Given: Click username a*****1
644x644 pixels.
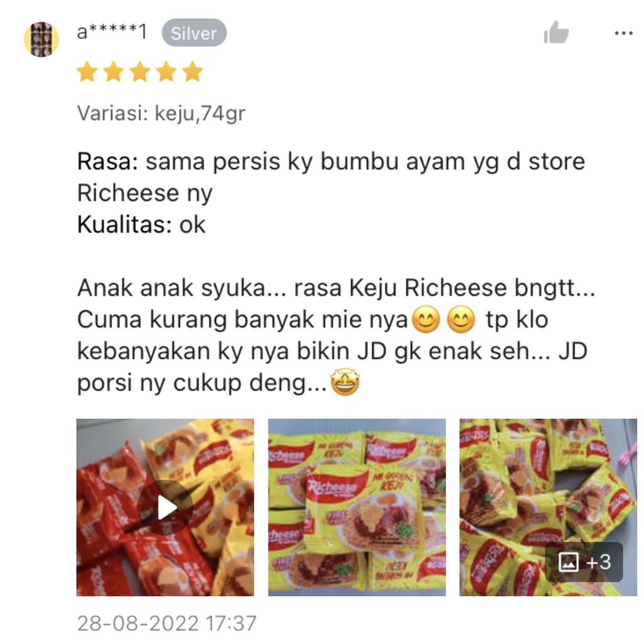Looking at the screenshot, I should tap(112, 32).
